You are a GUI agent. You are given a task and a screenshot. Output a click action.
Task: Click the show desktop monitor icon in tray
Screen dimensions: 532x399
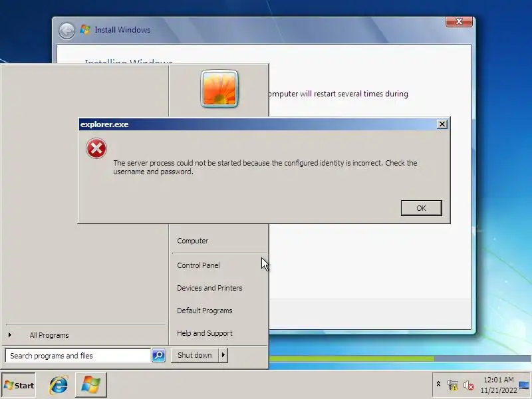pyautogui.click(x=524, y=385)
